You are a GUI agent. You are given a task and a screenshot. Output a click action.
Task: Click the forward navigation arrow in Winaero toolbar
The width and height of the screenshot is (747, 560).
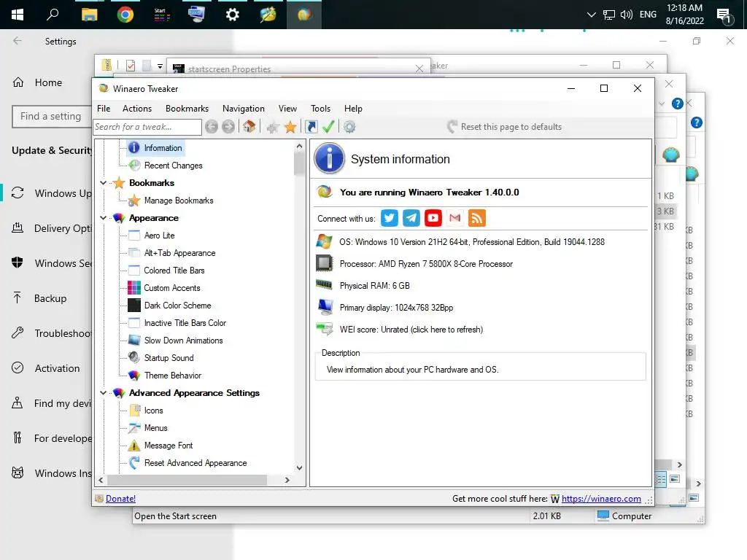(x=228, y=127)
